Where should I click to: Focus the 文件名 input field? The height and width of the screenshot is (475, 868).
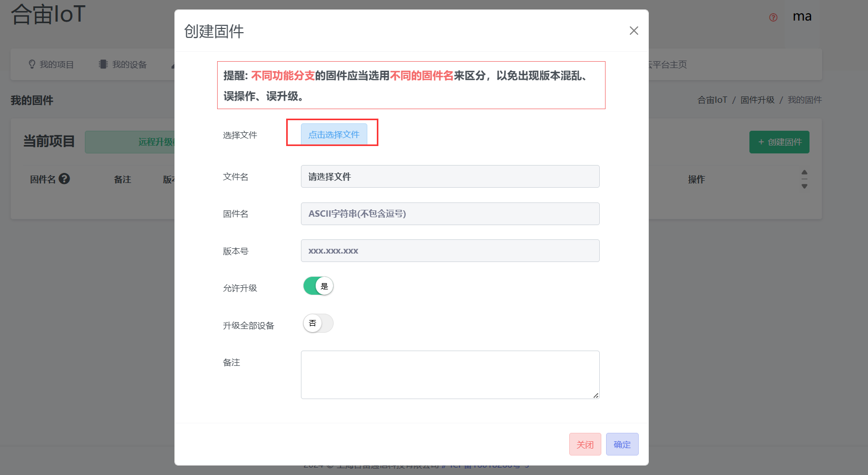point(450,177)
